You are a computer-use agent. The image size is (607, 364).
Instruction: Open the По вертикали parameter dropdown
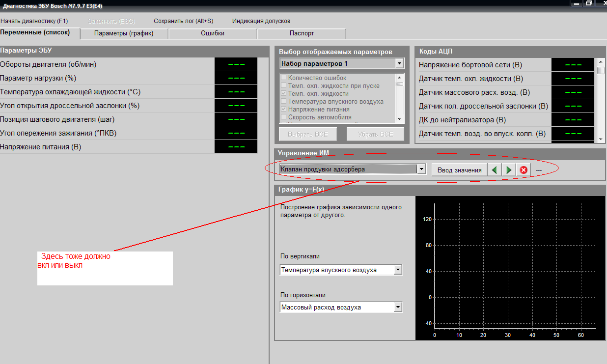(398, 270)
